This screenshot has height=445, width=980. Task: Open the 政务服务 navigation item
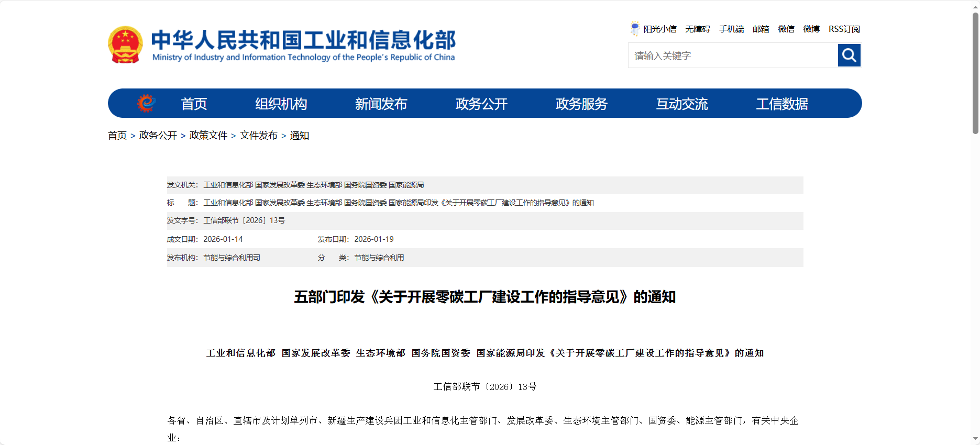[581, 104]
